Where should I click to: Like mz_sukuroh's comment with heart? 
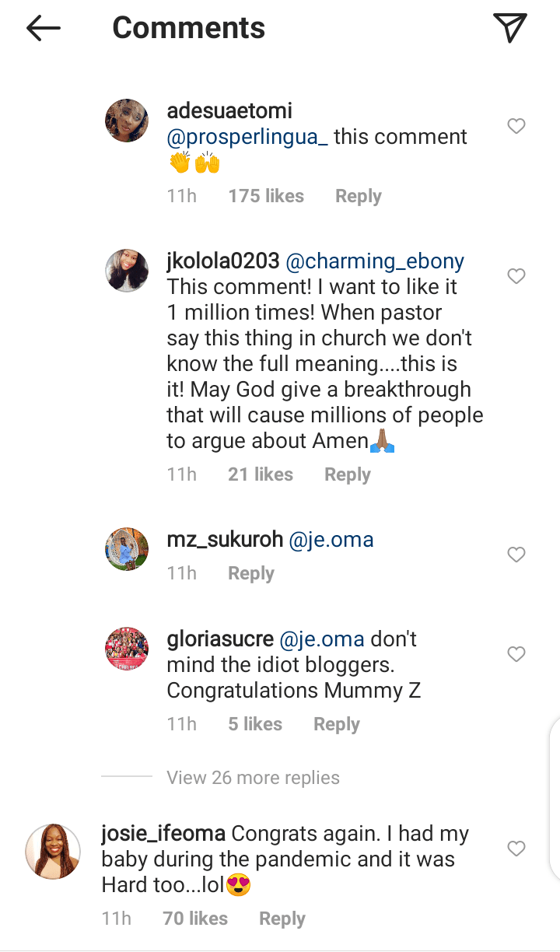click(516, 555)
